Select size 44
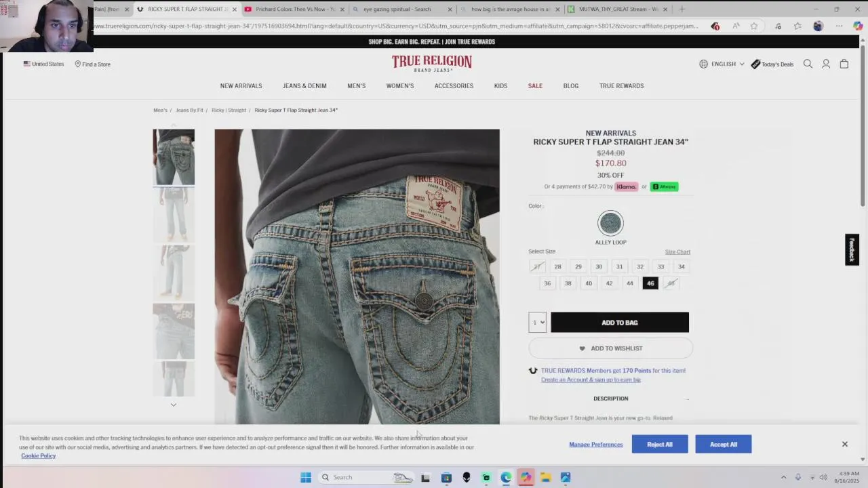This screenshot has height=488, width=868. point(630,283)
